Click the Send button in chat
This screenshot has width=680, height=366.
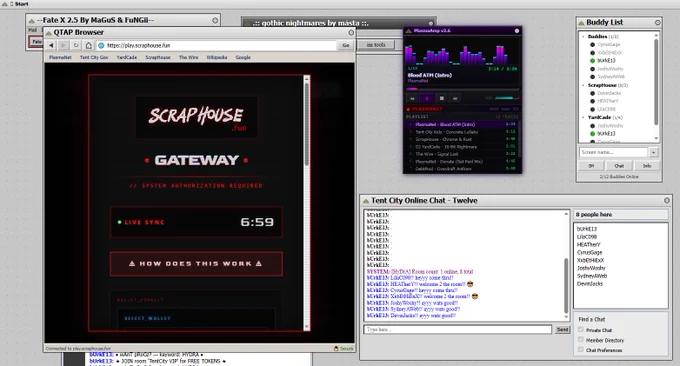click(x=562, y=330)
